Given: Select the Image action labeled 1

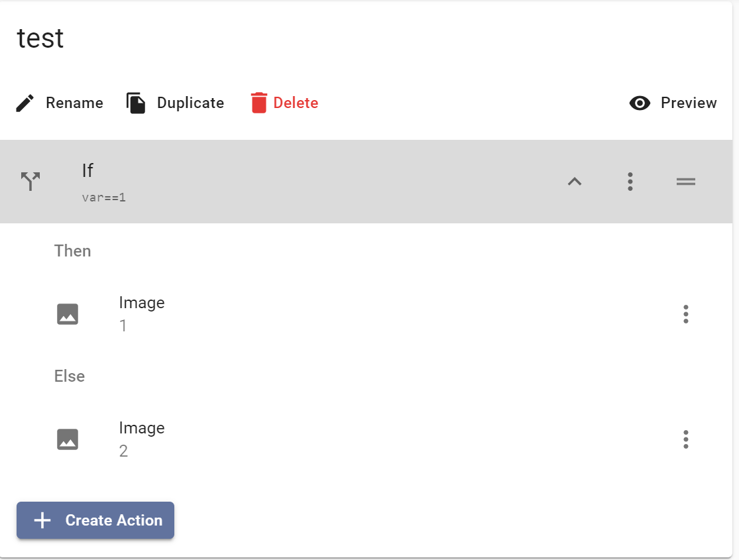Looking at the screenshot, I should 366,314.
